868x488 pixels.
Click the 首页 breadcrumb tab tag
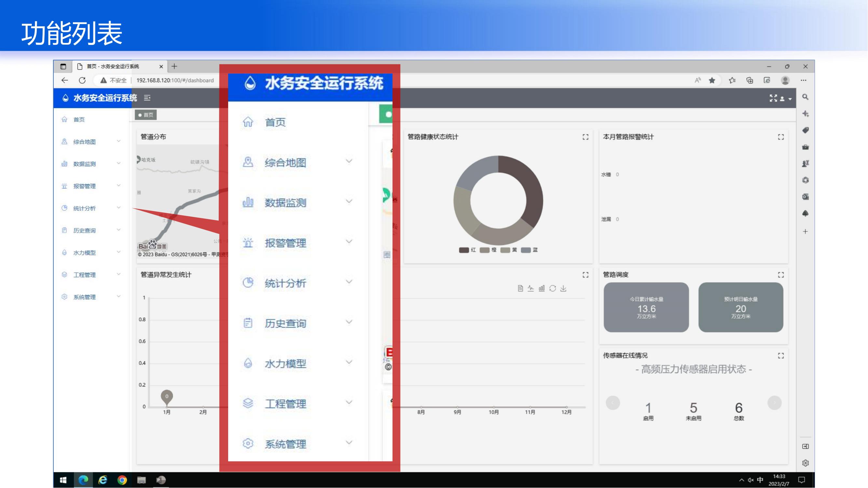(x=146, y=115)
